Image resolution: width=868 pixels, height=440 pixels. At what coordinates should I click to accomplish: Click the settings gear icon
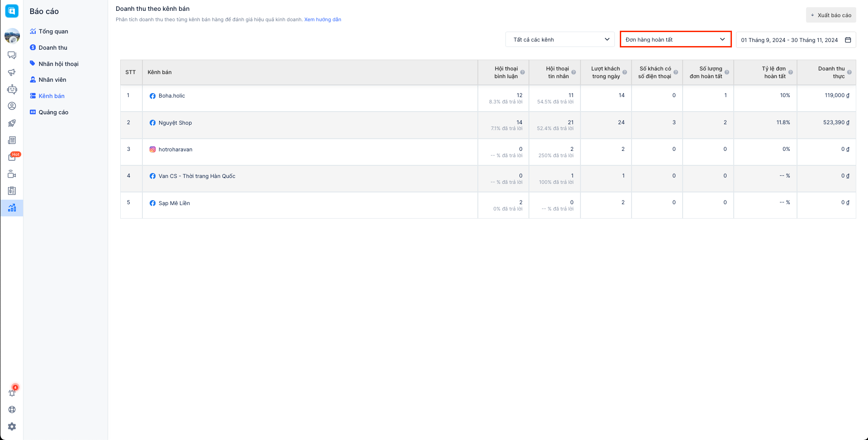click(12, 426)
